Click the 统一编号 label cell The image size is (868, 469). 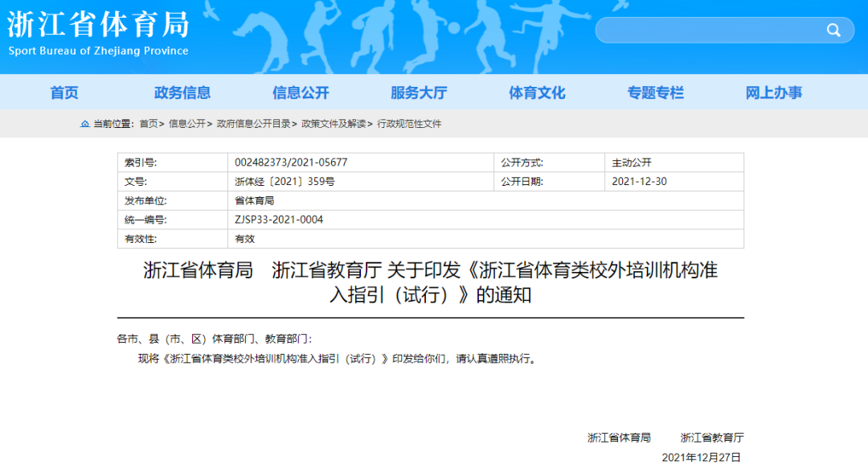click(173, 220)
